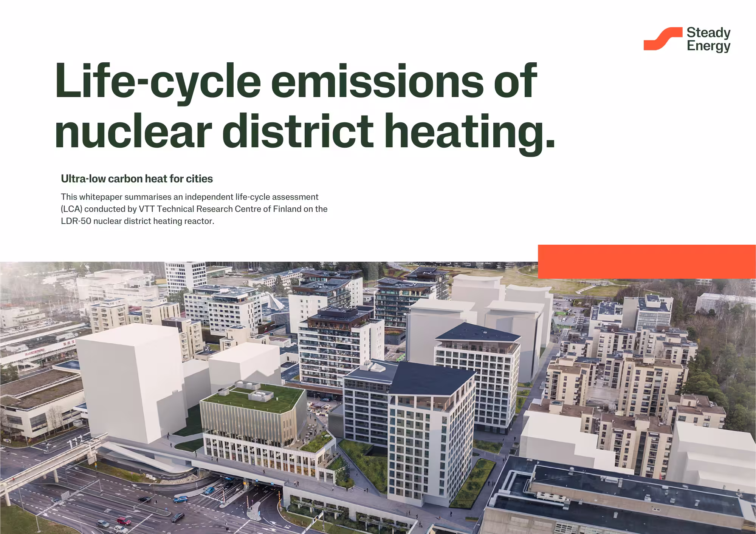The image size is (756, 534).
Task: Click the red storefront sign on left building
Action: point(35,352)
